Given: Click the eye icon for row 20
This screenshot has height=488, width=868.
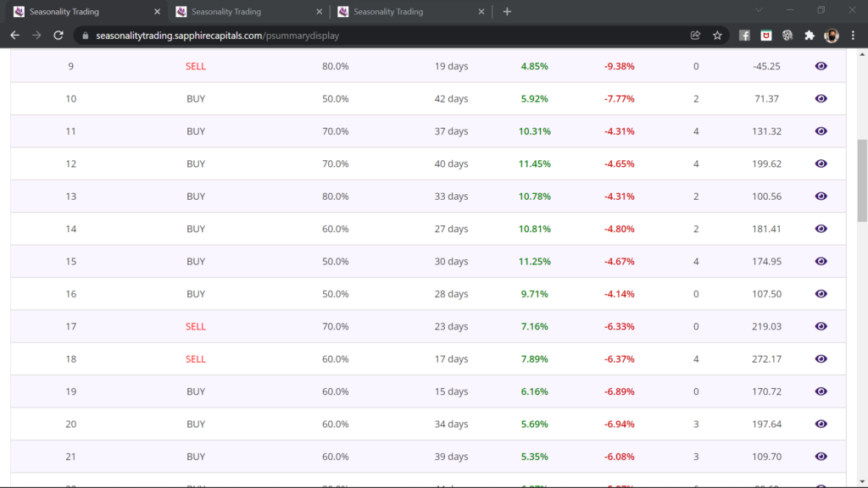Looking at the screenshot, I should click(821, 424).
